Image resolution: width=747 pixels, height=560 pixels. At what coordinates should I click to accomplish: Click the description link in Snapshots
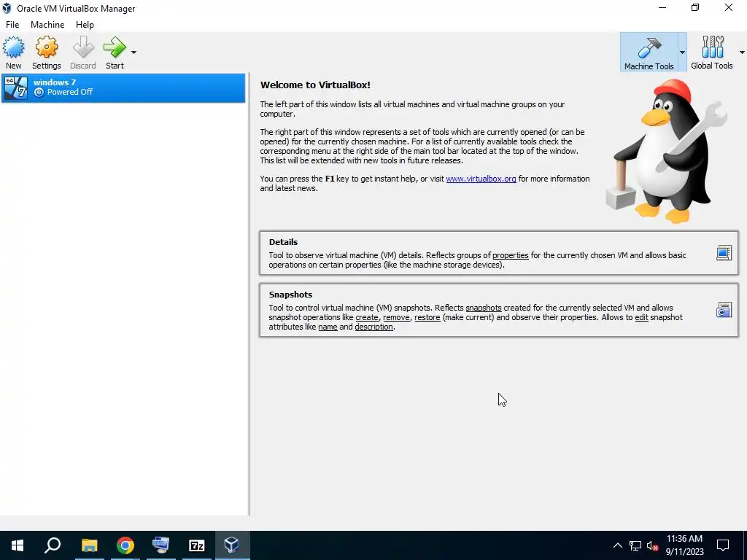click(x=374, y=327)
